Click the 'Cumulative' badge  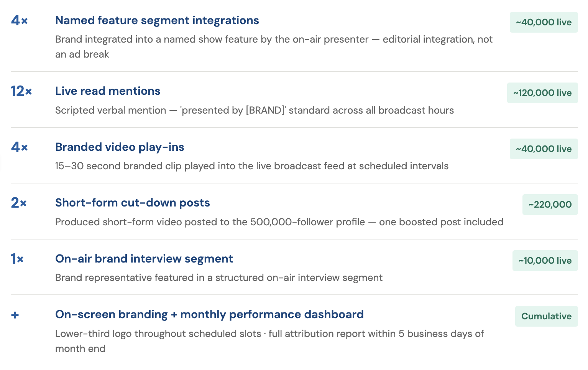(x=547, y=316)
